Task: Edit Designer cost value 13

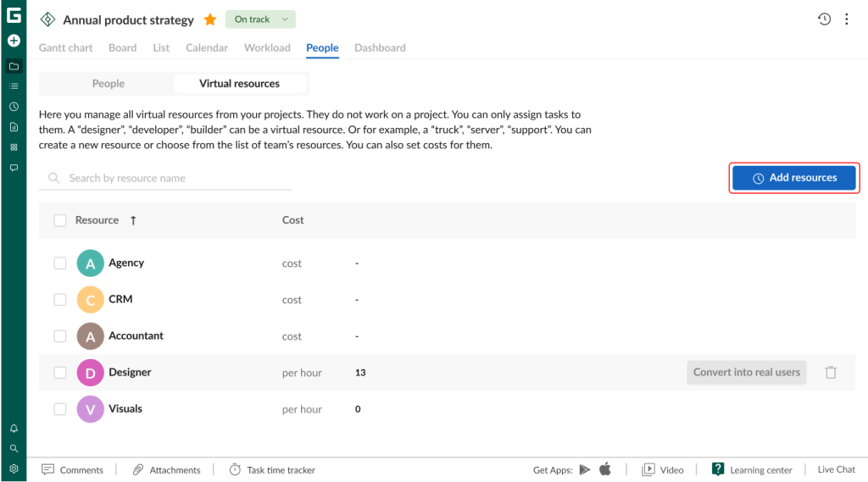Action: coord(360,373)
